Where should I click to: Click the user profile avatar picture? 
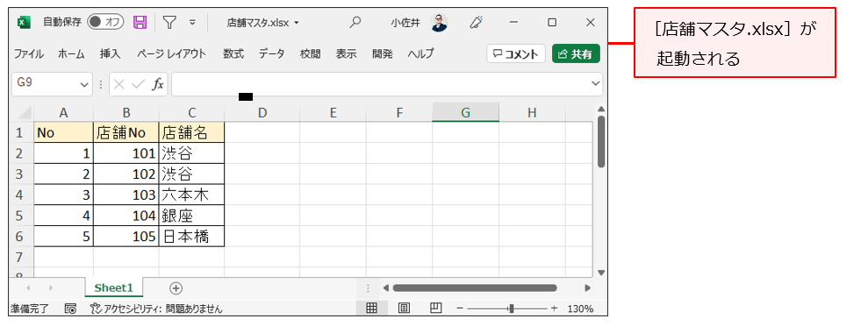(439, 22)
